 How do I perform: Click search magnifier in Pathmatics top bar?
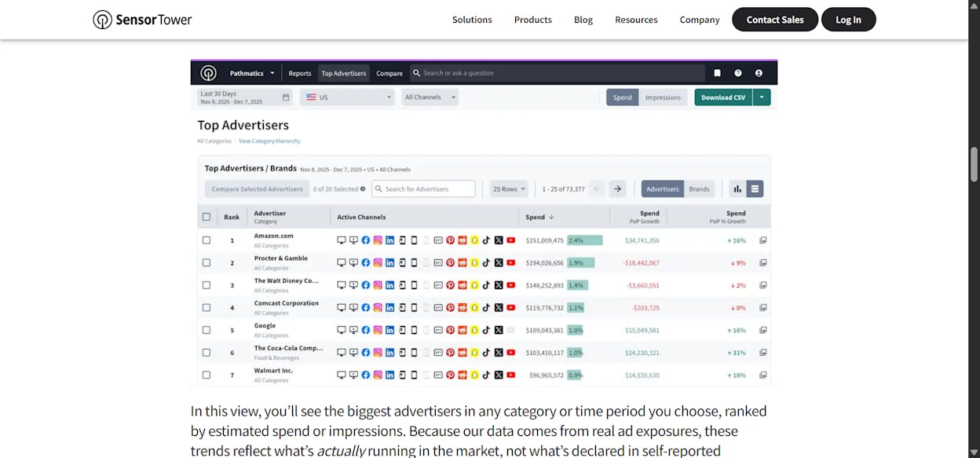pos(416,73)
